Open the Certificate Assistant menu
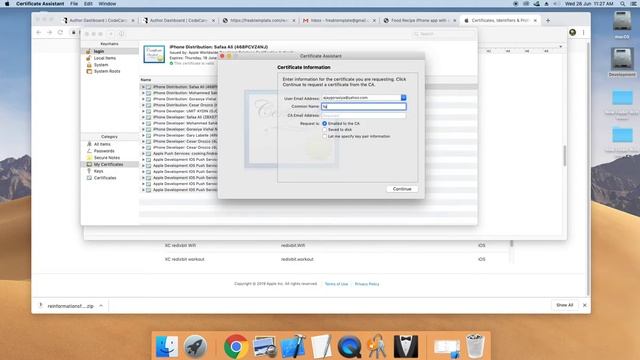 (x=40, y=4)
